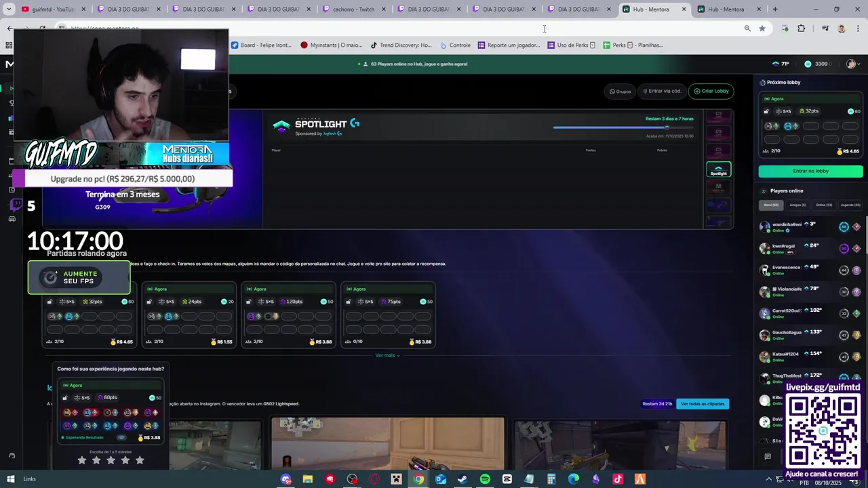Open the new tab plus button
Screen dimensions: 868x488
click(775, 9)
